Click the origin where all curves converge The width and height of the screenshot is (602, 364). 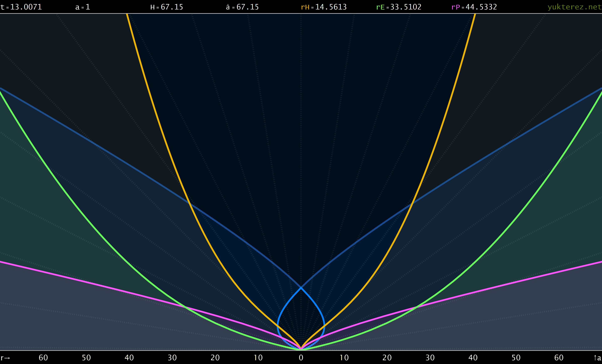tap(301, 349)
